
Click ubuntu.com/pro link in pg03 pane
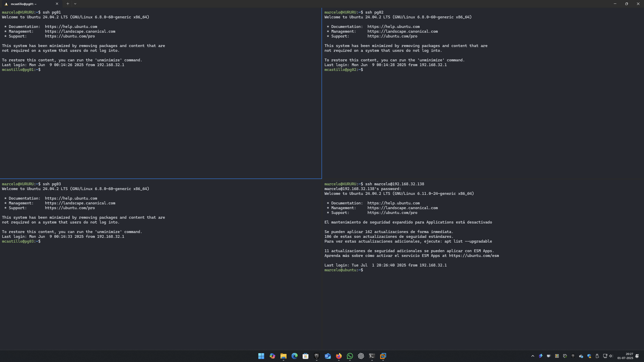[70, 208]
